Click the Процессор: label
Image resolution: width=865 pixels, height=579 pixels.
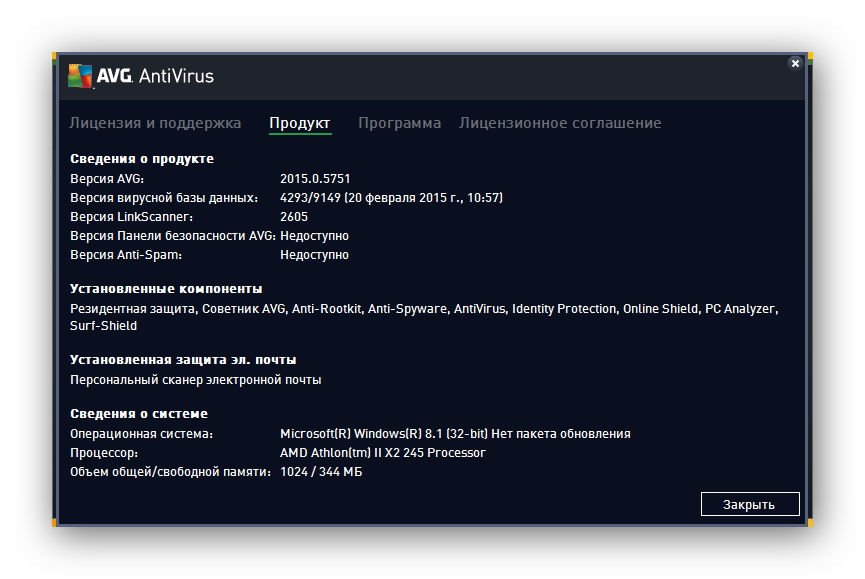click(x=104, y=453)
